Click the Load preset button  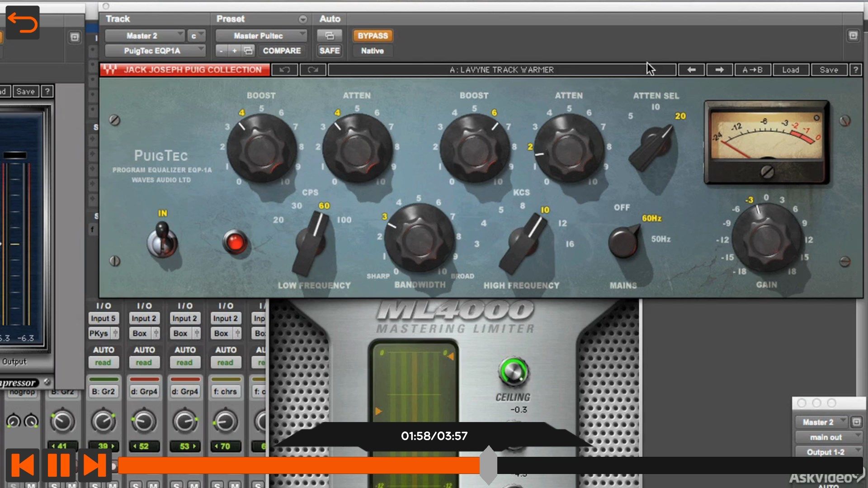pyautogui.click(x=790, y=70)
